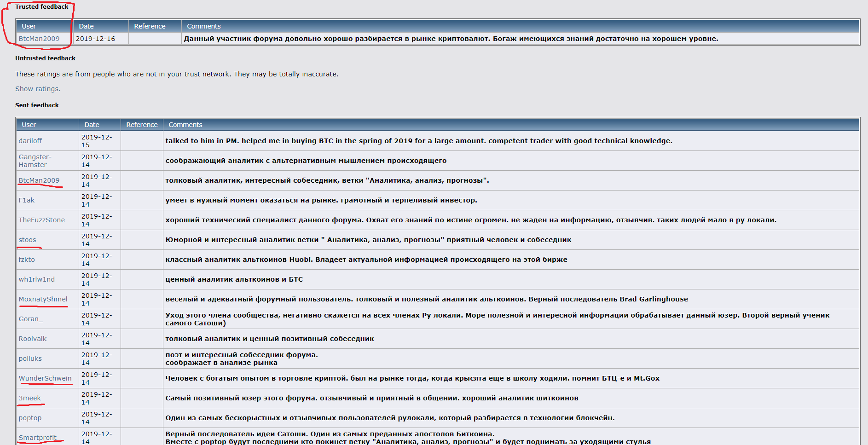Image resolution: width=868 pixels, height=445 pixels.
Task: Open fzkto user profile link
Action: 27,260
